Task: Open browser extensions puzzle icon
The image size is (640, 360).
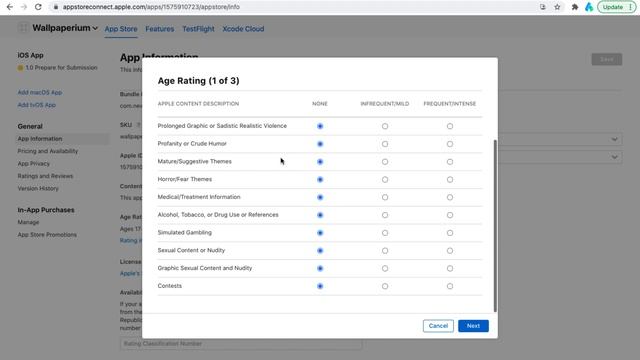Action: click(x=575, y=7)
